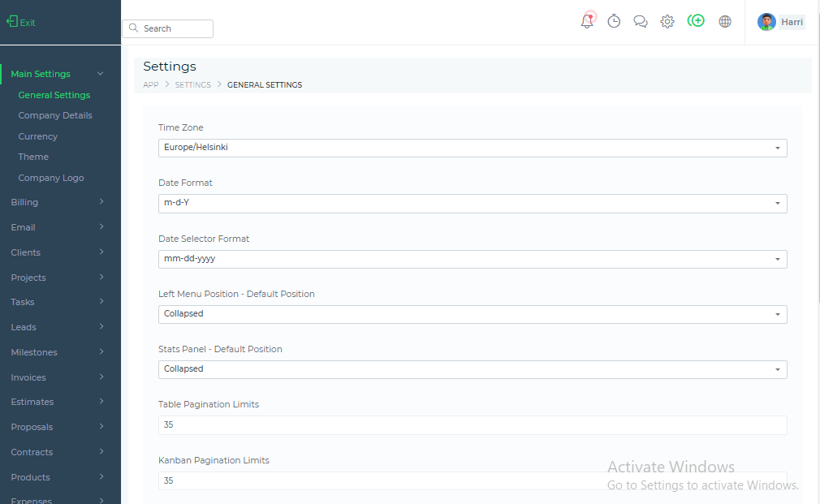Screen dimensions: 820x504
Task: Click the SETTINGS breadcrumb link
Action: click(192, 85)
